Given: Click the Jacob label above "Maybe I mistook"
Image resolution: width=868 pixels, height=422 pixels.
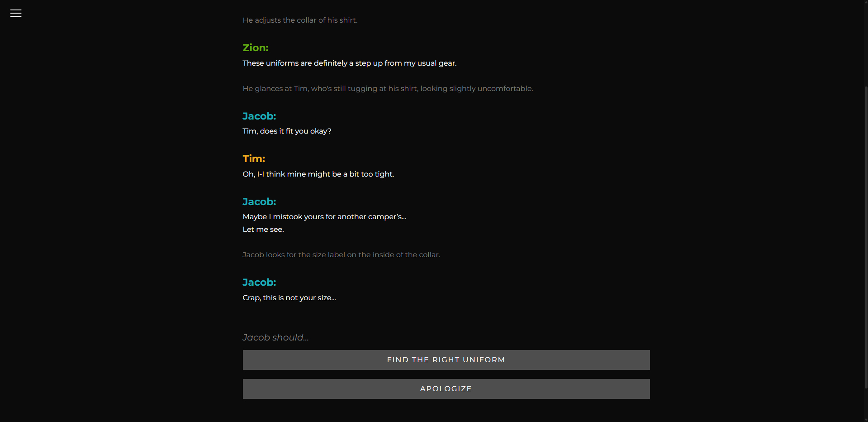Looking at the screenshot, I should 259,202.
